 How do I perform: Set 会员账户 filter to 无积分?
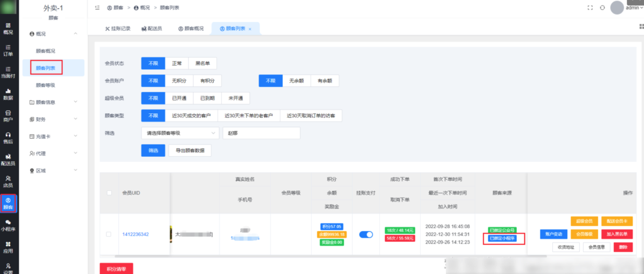coord(179,81)
